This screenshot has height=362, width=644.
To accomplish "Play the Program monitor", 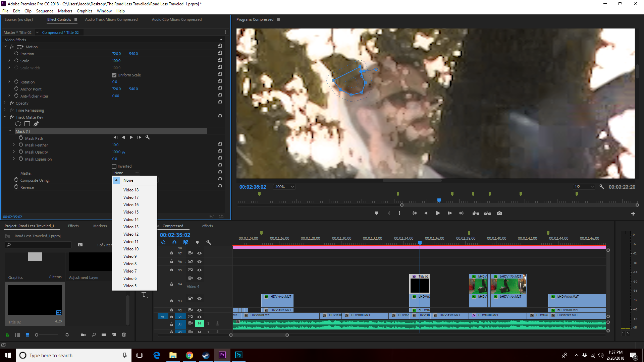I will [438, 213].
